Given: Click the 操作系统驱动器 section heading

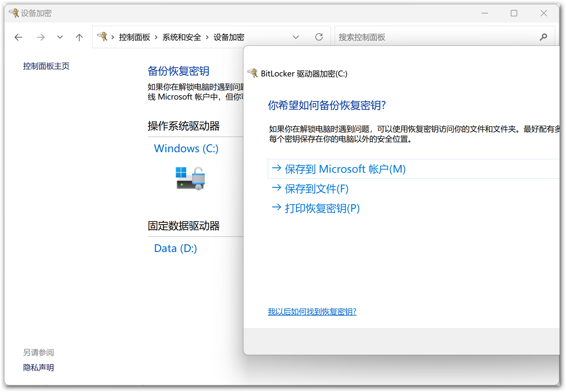Looking at the screenshot, I should coord(184,126).
